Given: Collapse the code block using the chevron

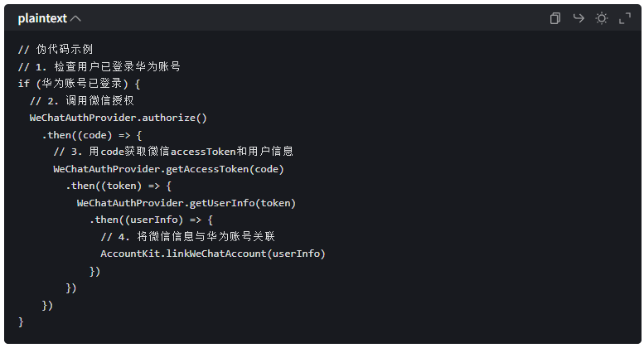Looking at the screenshot, I should 76,18.
